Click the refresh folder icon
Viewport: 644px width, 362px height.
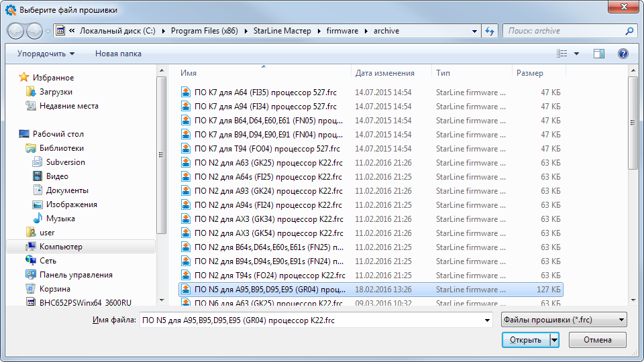[490, 31]
